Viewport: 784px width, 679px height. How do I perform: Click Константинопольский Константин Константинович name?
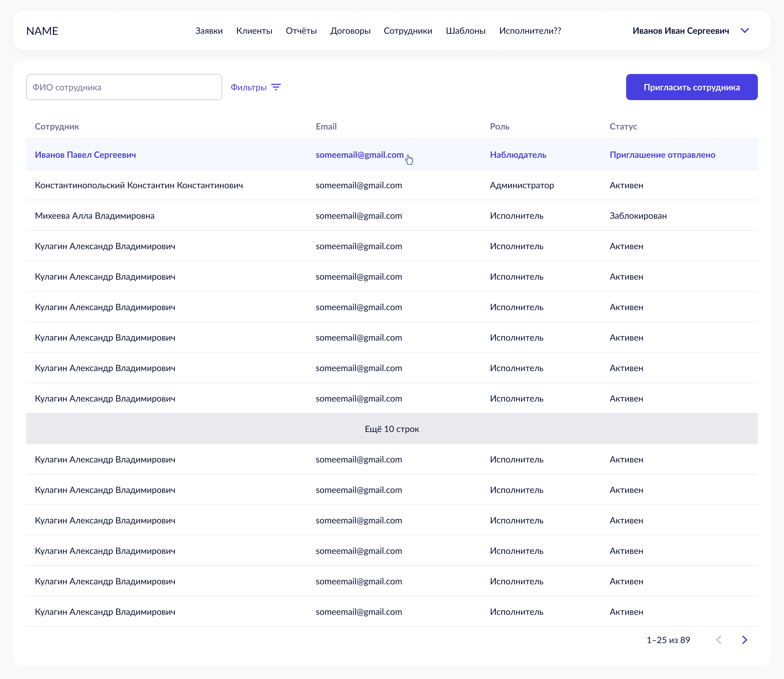coord(139,185)
